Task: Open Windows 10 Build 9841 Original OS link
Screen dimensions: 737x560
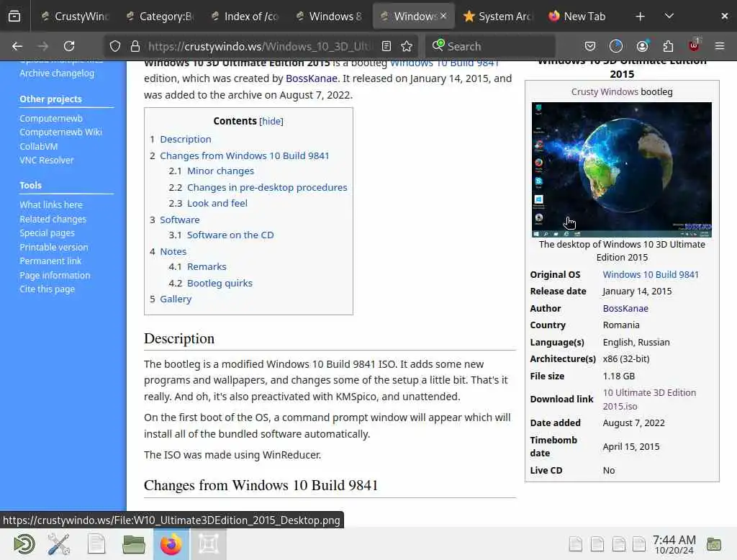Action: click(651, 274)
